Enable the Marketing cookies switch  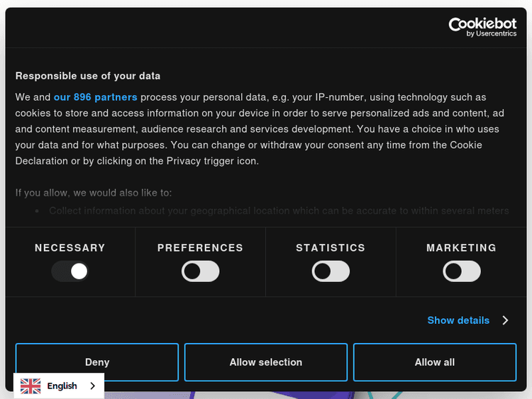[461, 271]
